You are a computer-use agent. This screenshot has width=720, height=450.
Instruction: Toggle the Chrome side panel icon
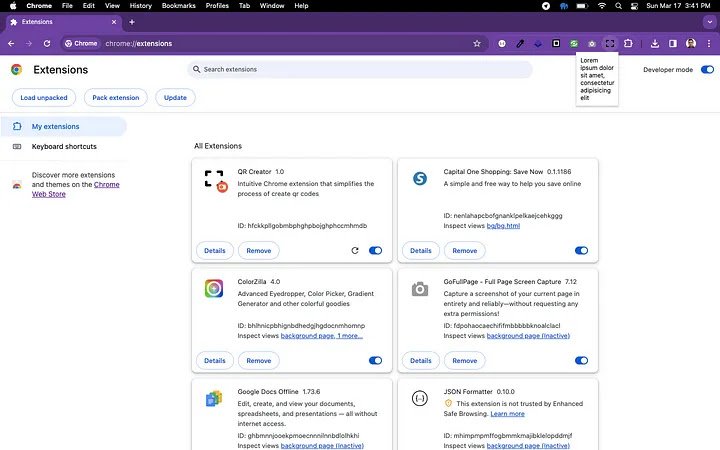click(x=673, y=44)
